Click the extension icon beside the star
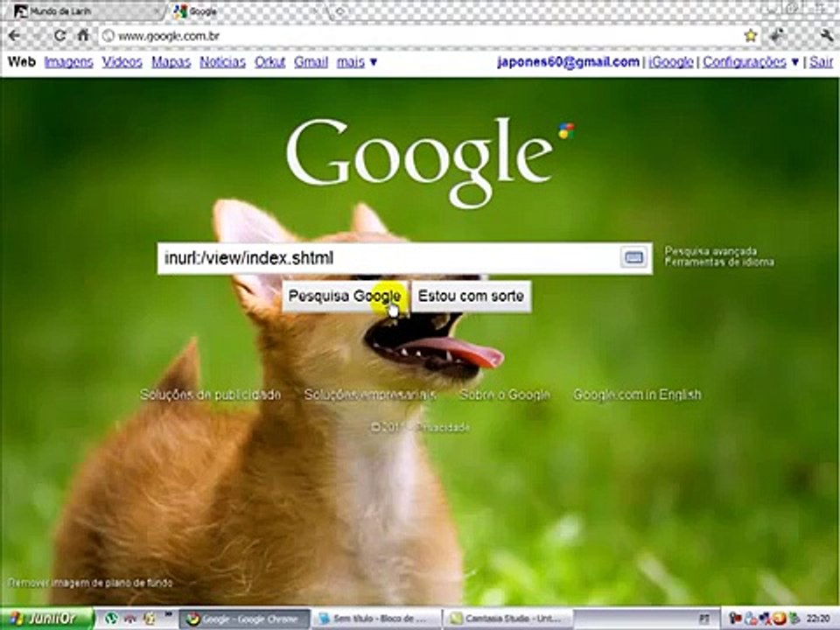 pyautogui.click(x=777, y=36)
